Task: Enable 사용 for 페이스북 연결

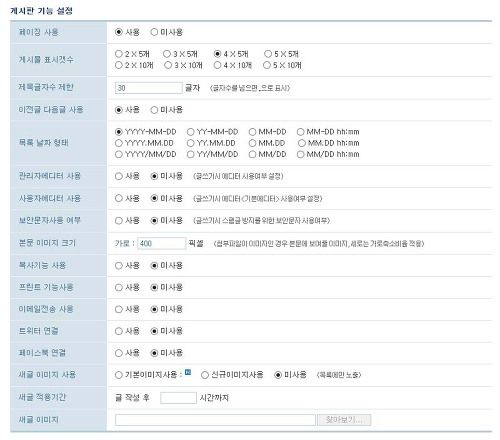Action: click(119, 353)
